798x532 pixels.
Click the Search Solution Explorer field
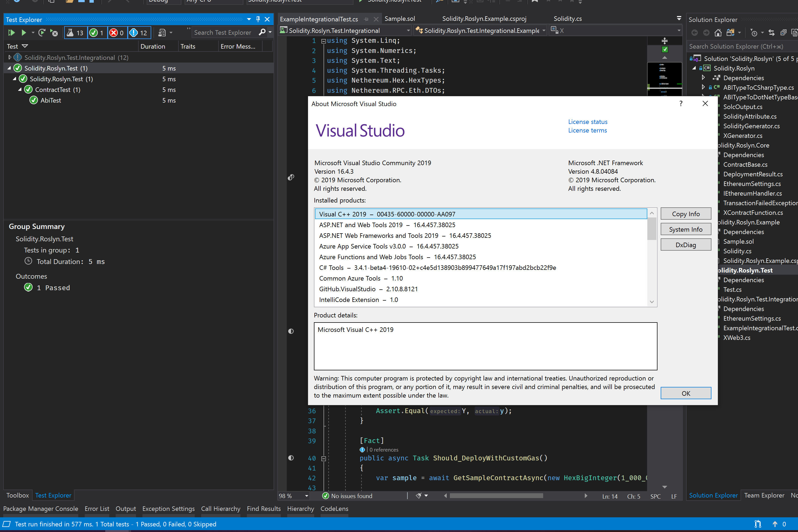742,46
